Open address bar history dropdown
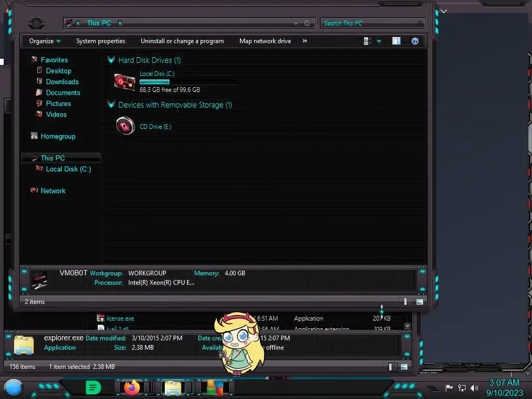The image size is (532, 399). pyautogui.click(x=296, y=23)
